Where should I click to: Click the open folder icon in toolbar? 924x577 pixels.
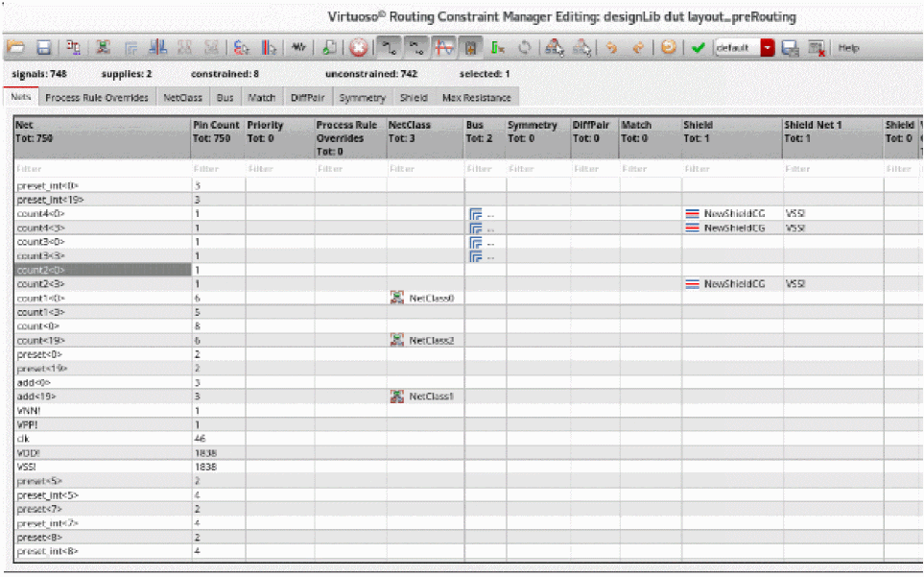click(15, 47)
